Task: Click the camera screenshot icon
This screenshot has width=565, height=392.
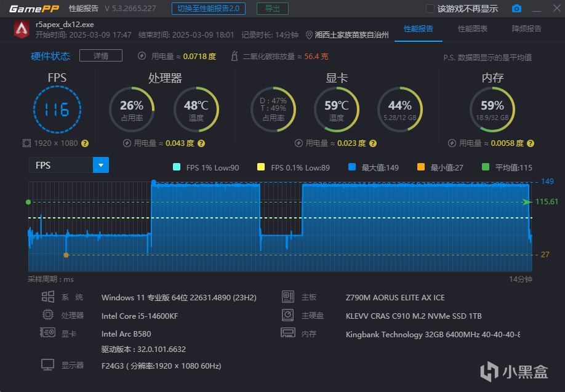Action: [516, 8]
